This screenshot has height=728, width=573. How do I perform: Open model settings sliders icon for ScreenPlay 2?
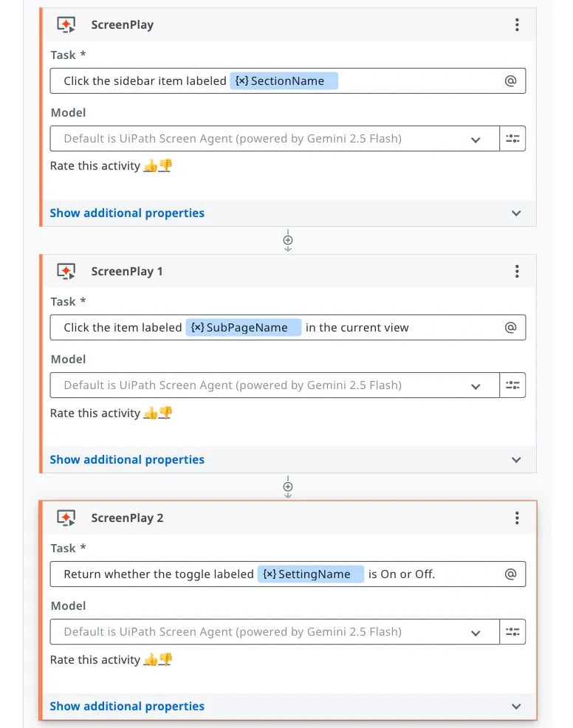tap(512, 631)
